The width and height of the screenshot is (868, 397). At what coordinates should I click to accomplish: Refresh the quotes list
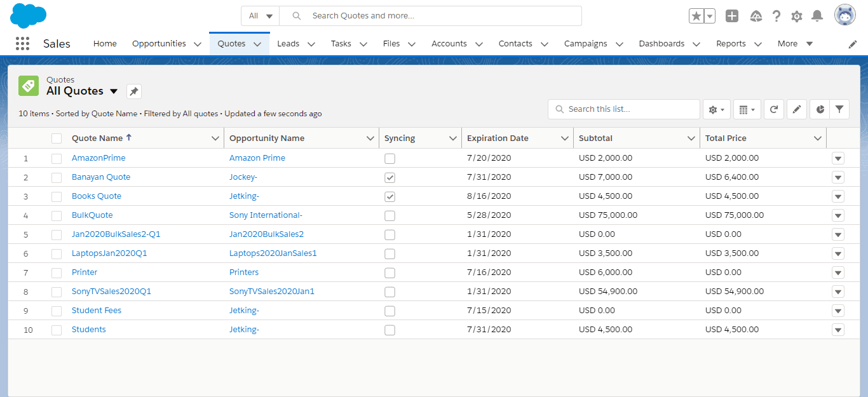click(773, 109)
